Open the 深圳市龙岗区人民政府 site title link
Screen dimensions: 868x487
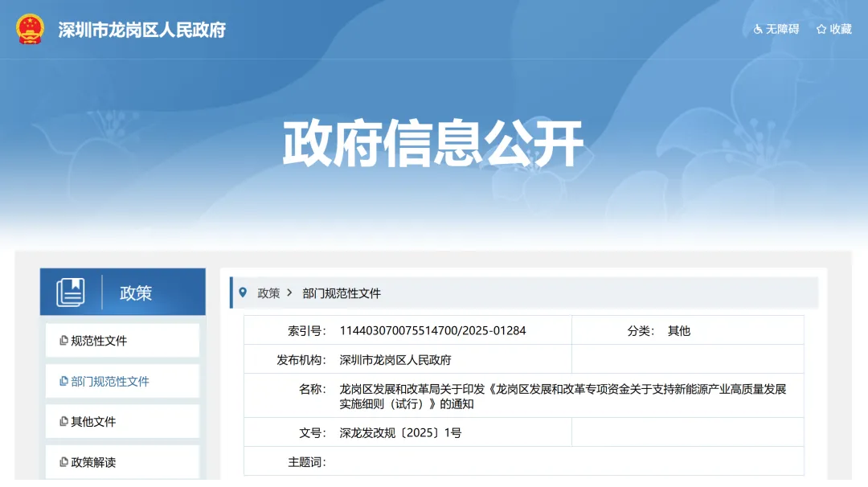click(x=141, y=30)
